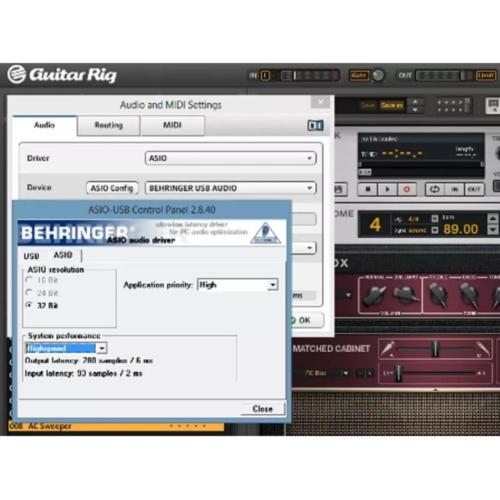Click the tapedeck save file icon
500x500 pixels.
(x=339, y=189)
